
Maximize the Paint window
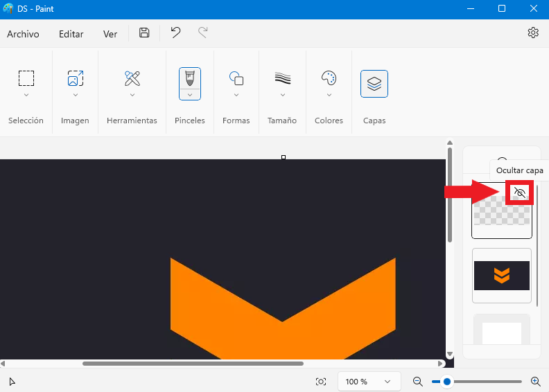[x=502, y=8]
